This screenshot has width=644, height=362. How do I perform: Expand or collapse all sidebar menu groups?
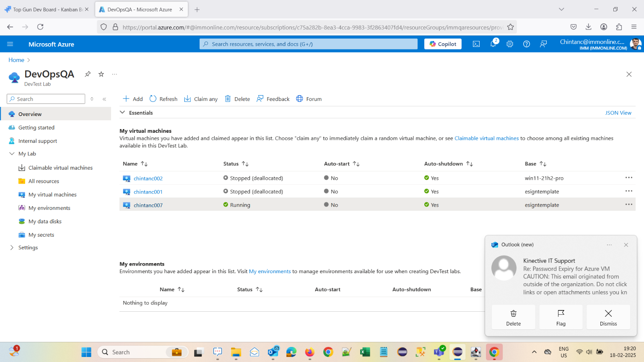[x=92, y=99]
